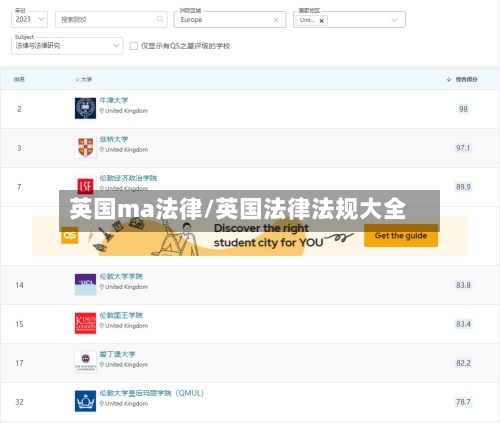Image resolution: width=500 pixels, height=423 pixels.
Task: Open the 伦敦国王学院 link
Action: pyautogui.click(x=121, y=315)
